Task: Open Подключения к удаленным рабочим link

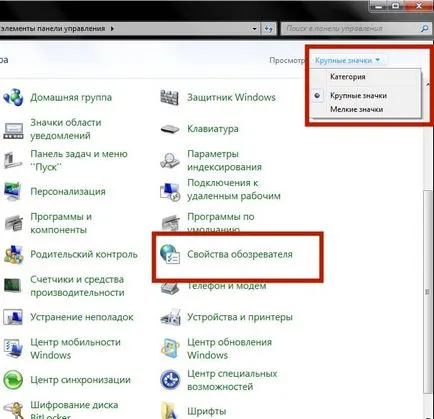Action: (x=234, y=189)
